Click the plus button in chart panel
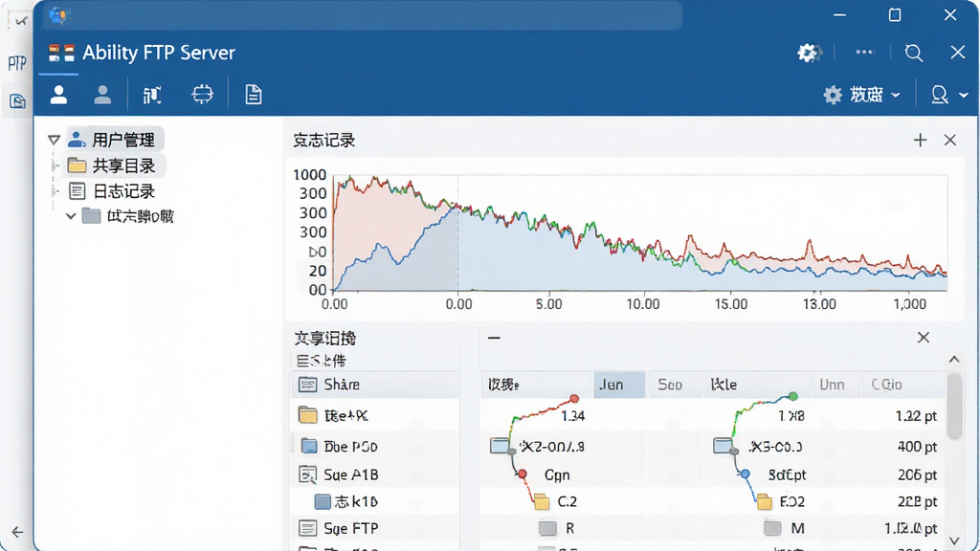 920,141
